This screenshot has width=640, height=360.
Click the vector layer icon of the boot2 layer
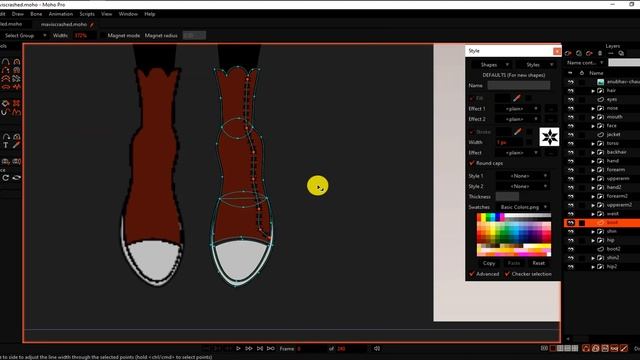click(600, 249)
